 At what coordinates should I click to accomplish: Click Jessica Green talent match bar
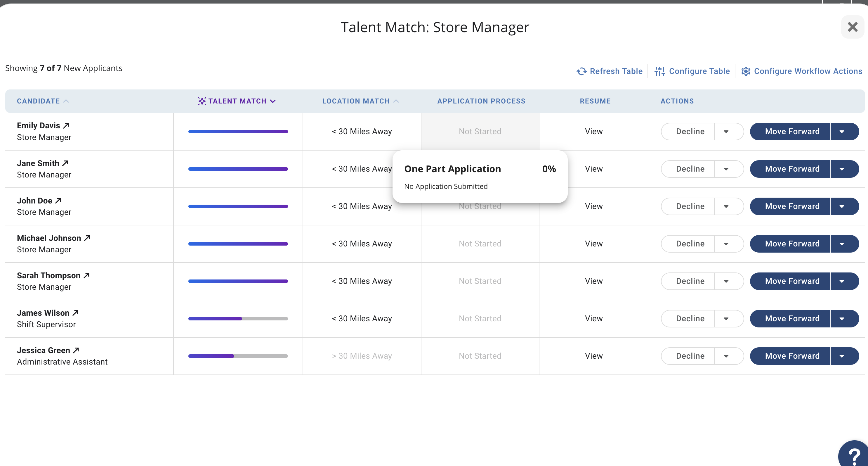pyautogui.click(x=238, y=356)
